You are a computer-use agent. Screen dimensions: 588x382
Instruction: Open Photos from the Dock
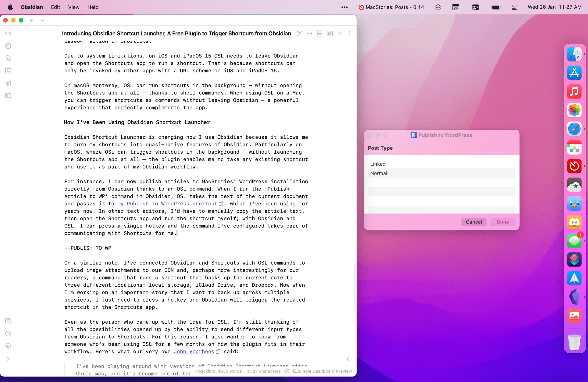[574, 110]
